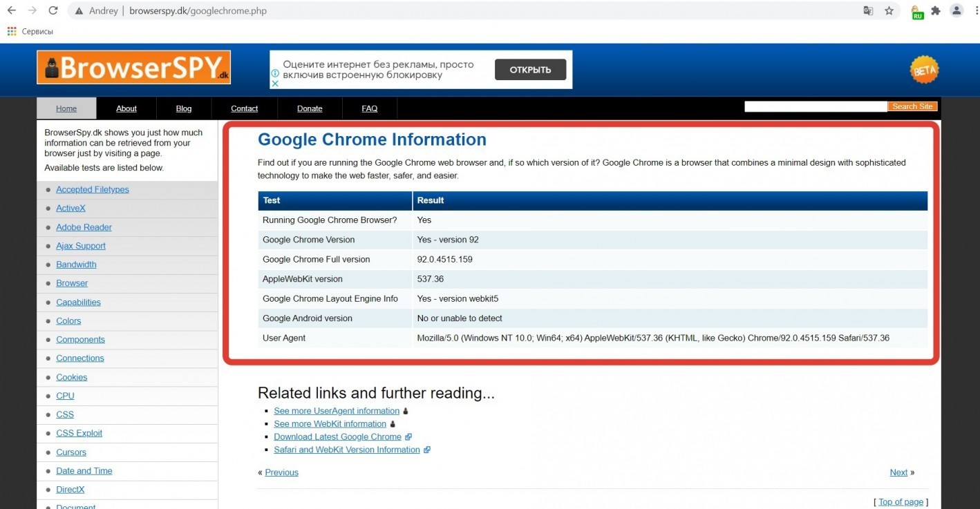980x509 pixels.
Task: Click the 92.0.4515.159 full version value
Action: 444,260
